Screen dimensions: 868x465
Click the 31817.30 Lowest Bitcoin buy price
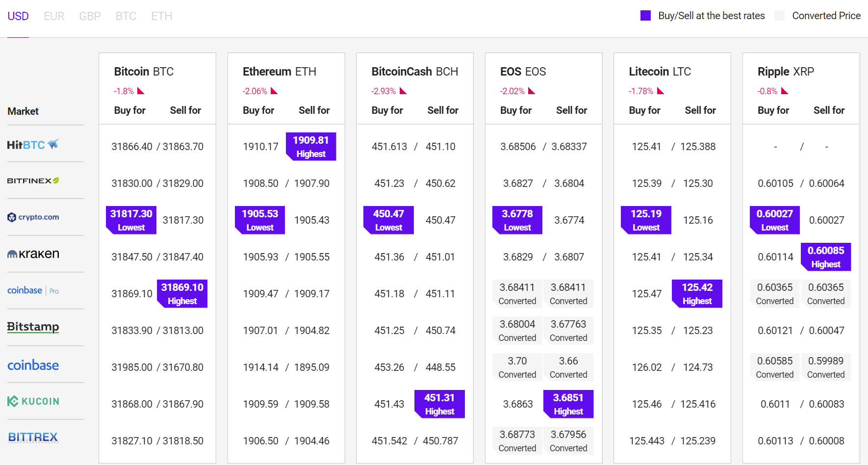131,220
